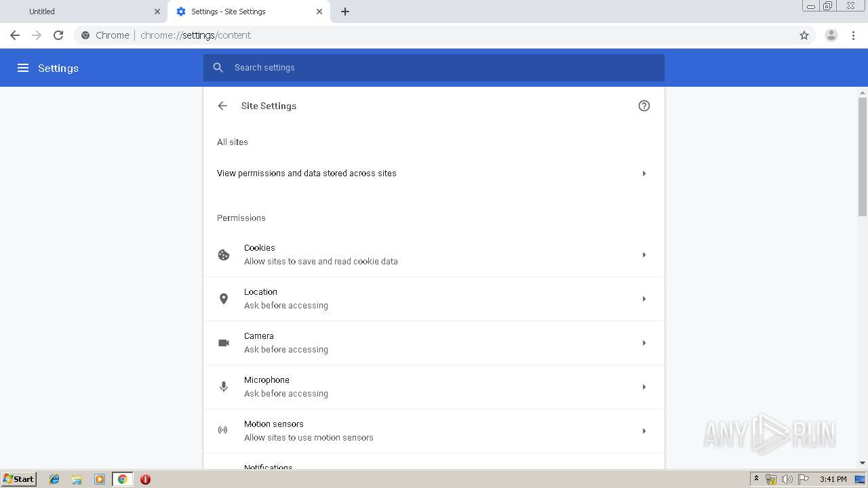
Task: Click the Action Center flag icon
Action: (804, 479)
